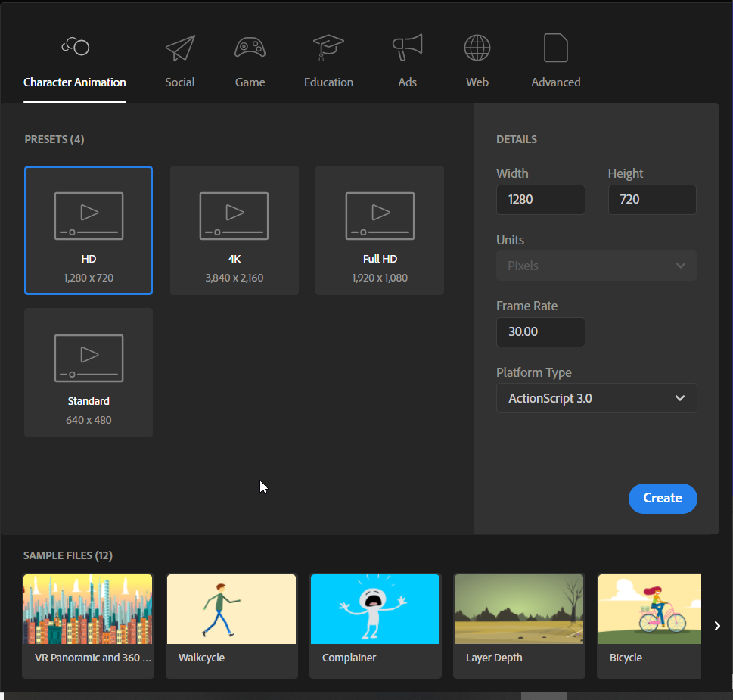The width and height of the screenshot is (733, 700).
Task: Select the Web globe icon
Action: coord(477,47)
